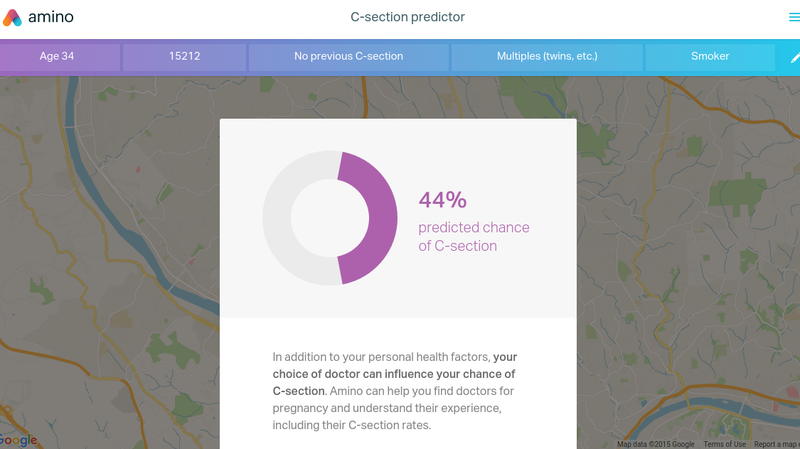Open Terms of Use link

(724, 444)
